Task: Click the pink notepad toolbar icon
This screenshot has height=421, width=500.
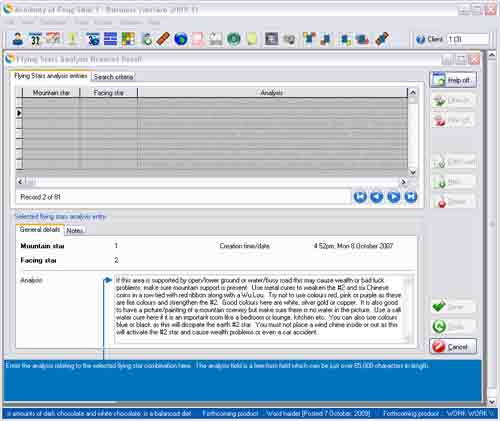Action: [x=198, y=39]
